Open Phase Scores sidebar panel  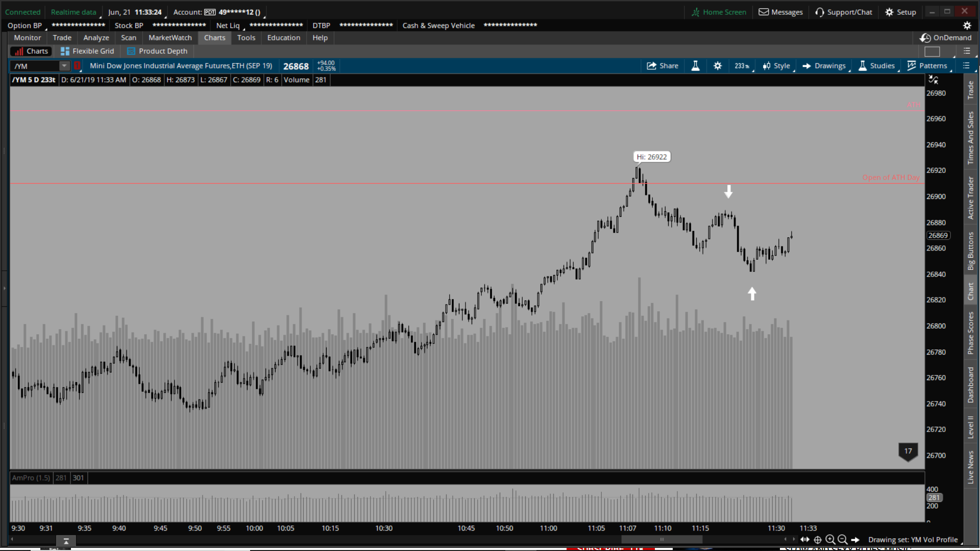point(971,333)
